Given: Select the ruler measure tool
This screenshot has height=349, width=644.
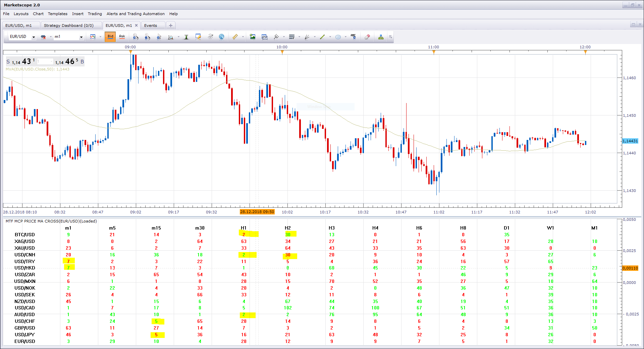Looking at the screenshot, I should pos(235,37).
